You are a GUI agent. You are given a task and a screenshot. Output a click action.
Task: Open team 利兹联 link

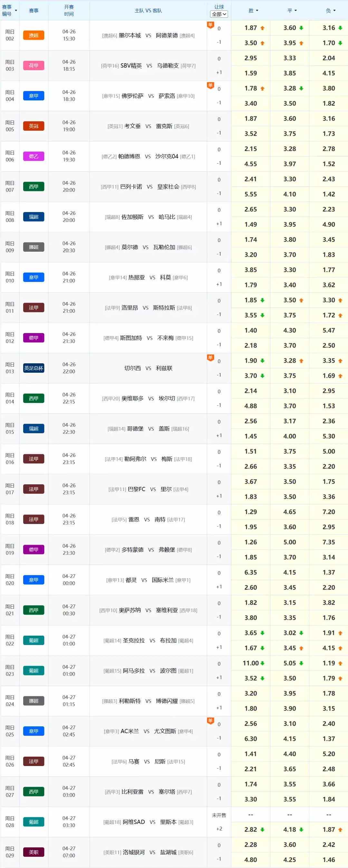164,368
